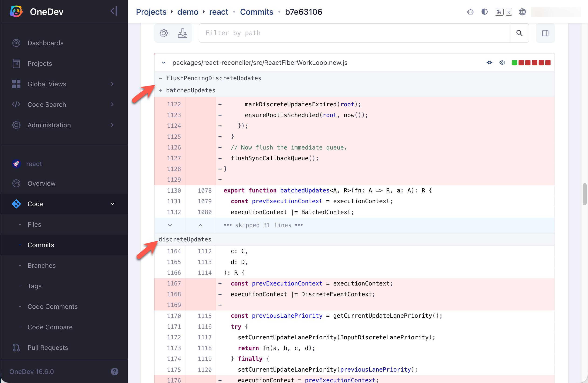Select Commits in the Code menu

[x=41, y=245]
